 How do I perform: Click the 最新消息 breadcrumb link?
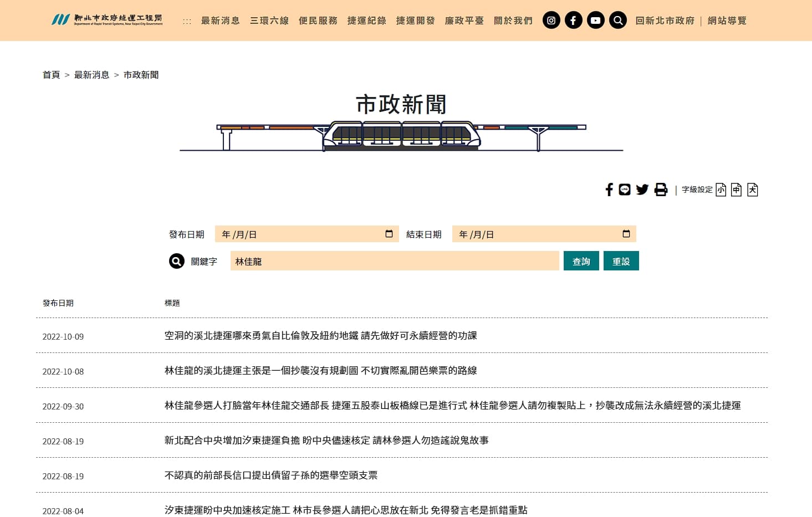pos(92,75)
